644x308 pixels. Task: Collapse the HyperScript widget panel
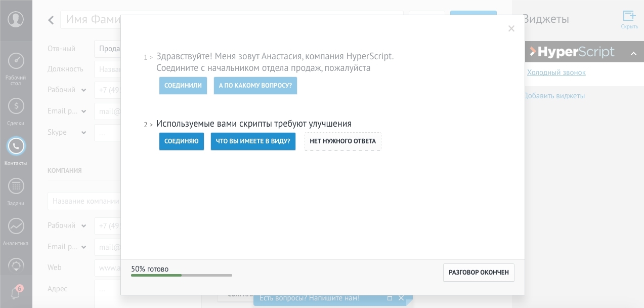(x=633, y=53)
